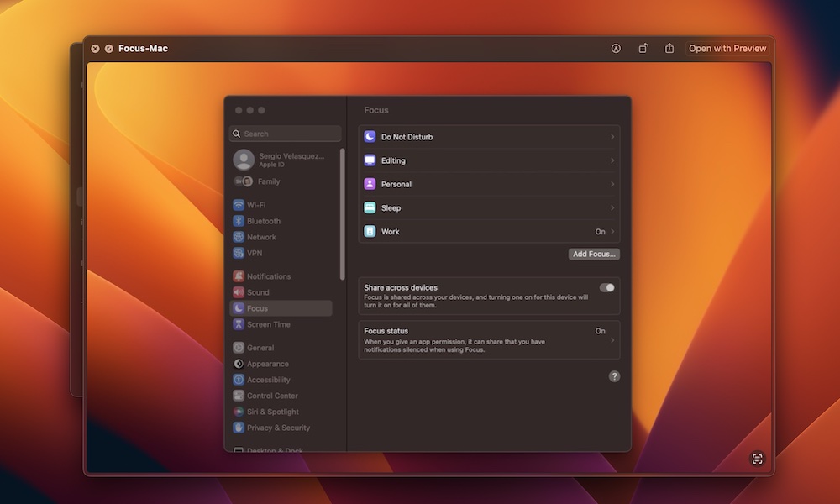840x504 pixels.
Task: Click the Focus pane title
Action: click(x=376, y=110)
